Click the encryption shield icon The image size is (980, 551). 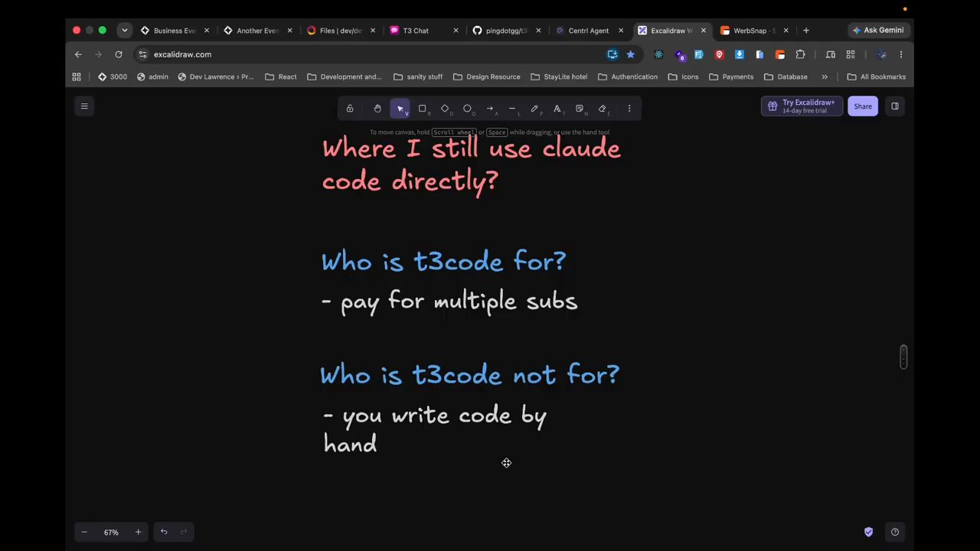click(x=868, y=532)
